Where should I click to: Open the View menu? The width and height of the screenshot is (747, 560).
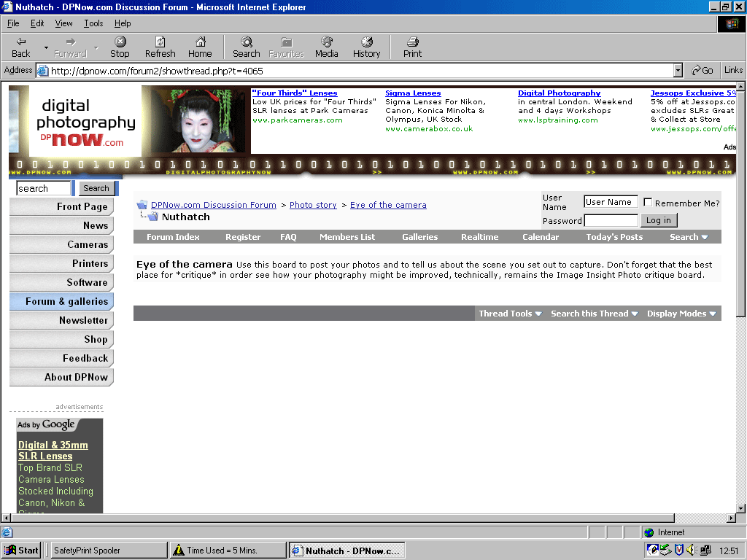(63, 23)
